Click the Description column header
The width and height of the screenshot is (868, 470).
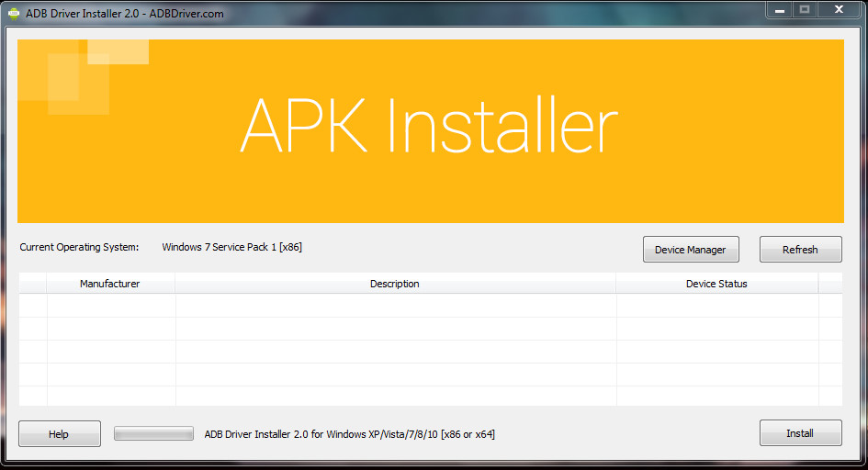coord(395,283)
